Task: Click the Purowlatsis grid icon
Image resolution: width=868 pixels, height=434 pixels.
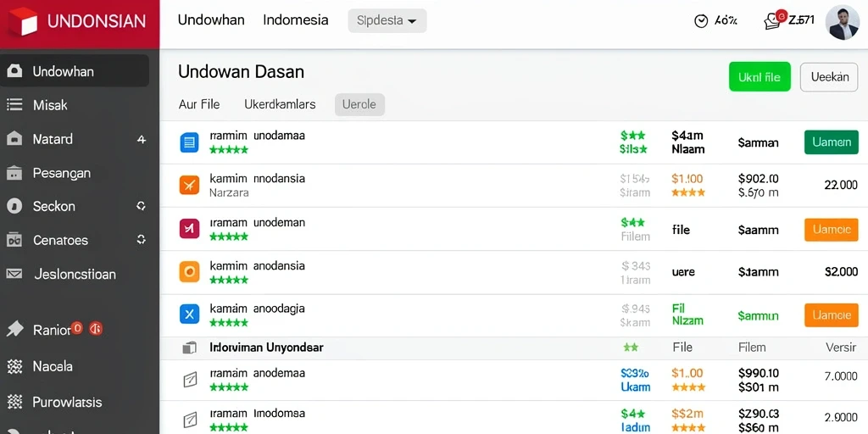Action: (14, 401)
